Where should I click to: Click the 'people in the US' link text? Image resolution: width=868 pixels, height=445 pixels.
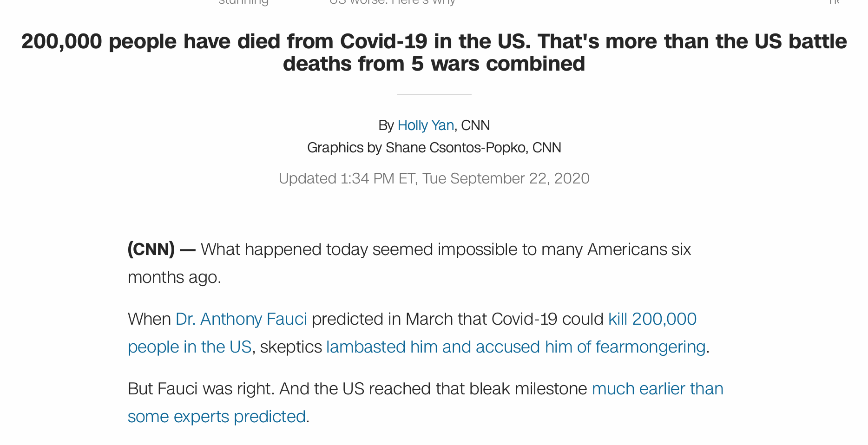190,347
